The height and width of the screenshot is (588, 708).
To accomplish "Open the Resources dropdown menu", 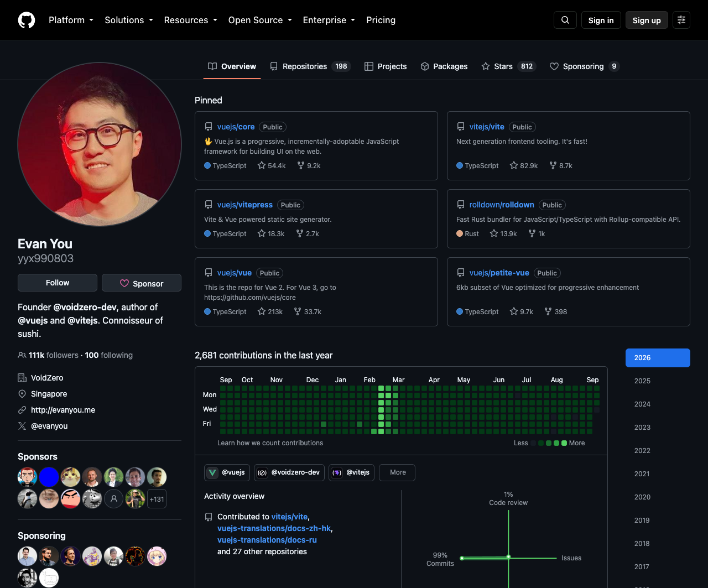I will tap(190, 20).
